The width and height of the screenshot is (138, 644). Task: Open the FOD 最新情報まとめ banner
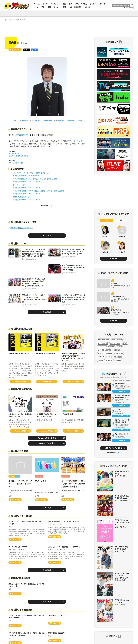[x=113, y=74]
